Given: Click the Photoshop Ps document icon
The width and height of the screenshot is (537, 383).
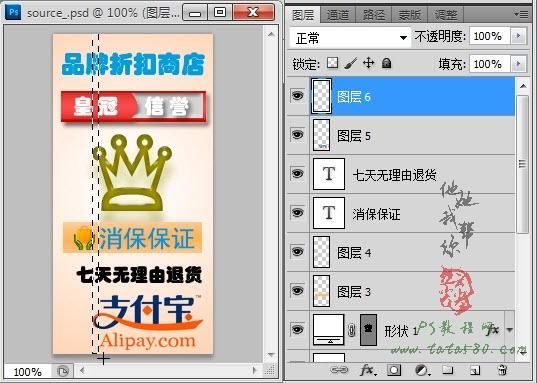Looking at the screenshot, I should click(x=13, y=13).
